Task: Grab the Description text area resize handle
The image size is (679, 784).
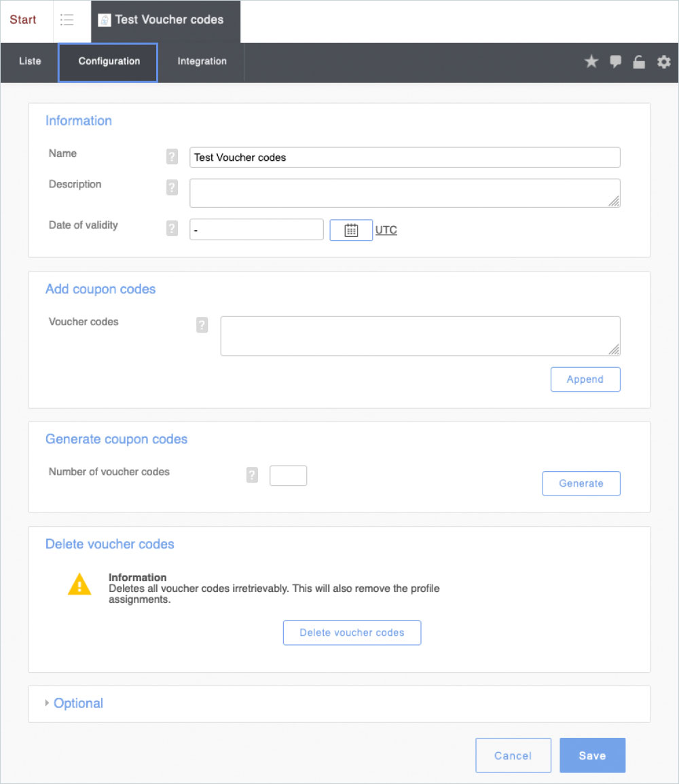Action: point(614,202)
